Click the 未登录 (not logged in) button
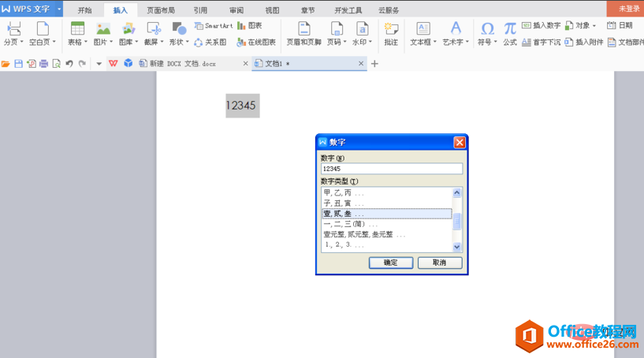The width and height of the screenshot is (644, 358). click(x=625, y=9)
